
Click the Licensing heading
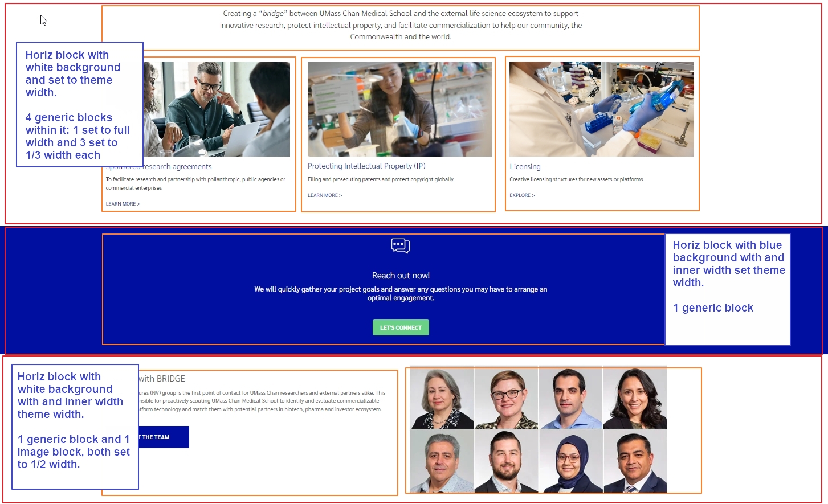525,167
